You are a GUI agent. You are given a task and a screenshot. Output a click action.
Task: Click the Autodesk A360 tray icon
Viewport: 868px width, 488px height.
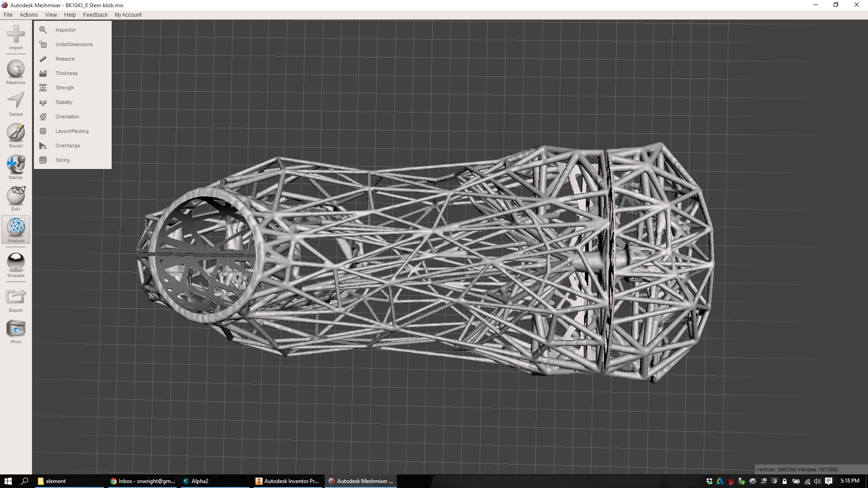(x=720, y=481)
